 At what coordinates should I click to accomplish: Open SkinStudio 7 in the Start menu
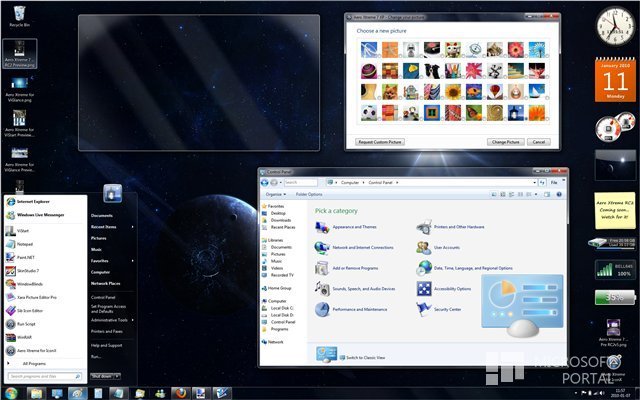(x=23, y=271)
